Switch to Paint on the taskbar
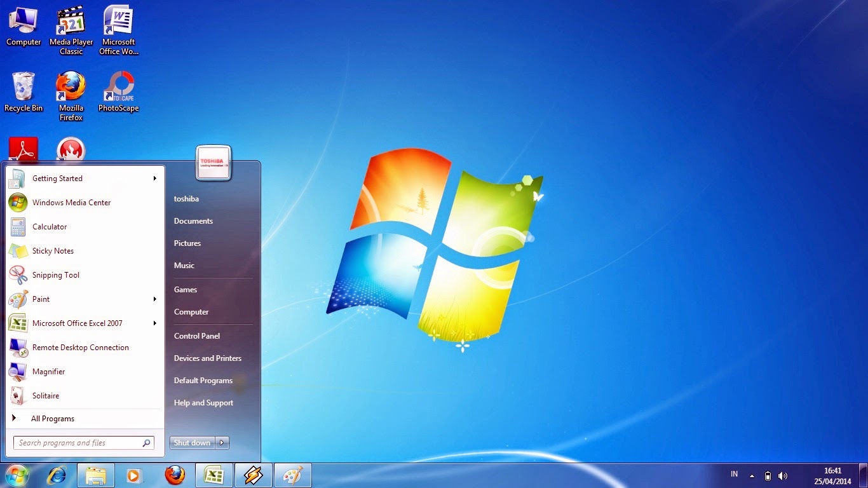Screen dimensions: 868x488 293,475
